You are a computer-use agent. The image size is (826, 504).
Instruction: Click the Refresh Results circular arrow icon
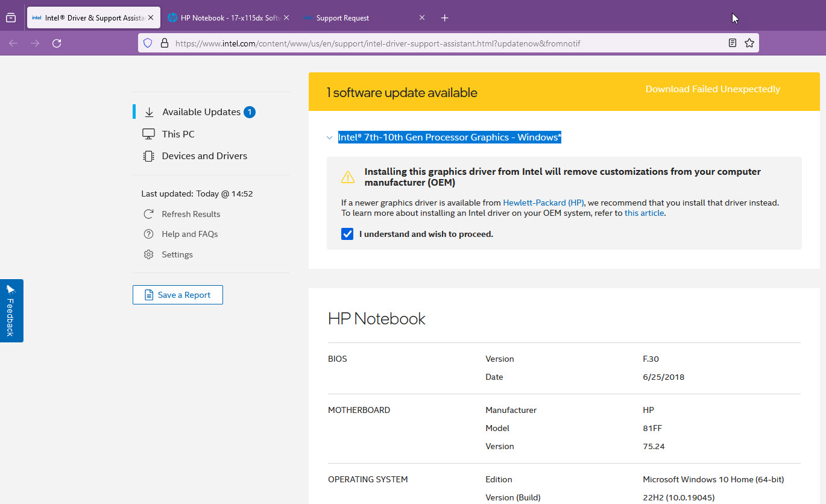click(x=148, y=214)
